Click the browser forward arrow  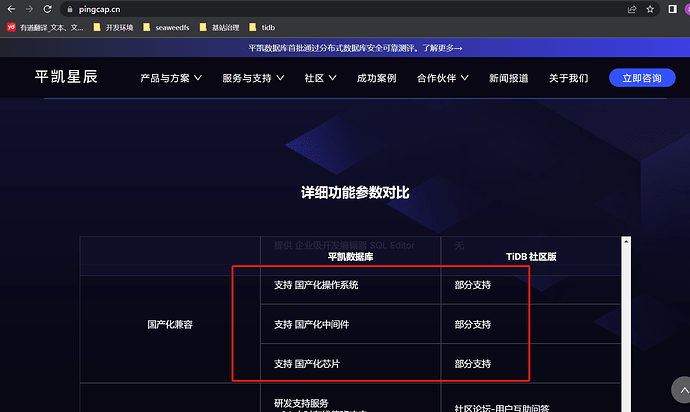coord(29,9)
